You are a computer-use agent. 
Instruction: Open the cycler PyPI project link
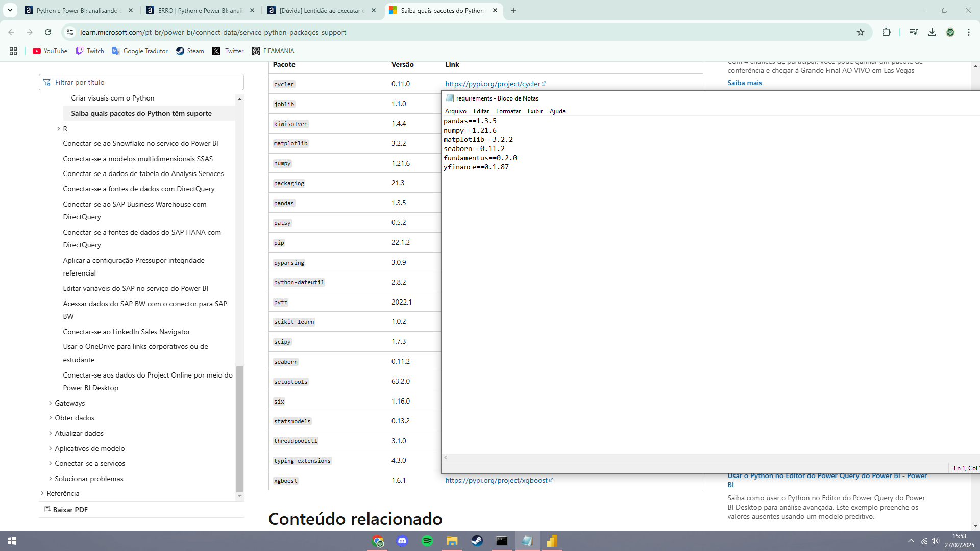coord(495,84)
